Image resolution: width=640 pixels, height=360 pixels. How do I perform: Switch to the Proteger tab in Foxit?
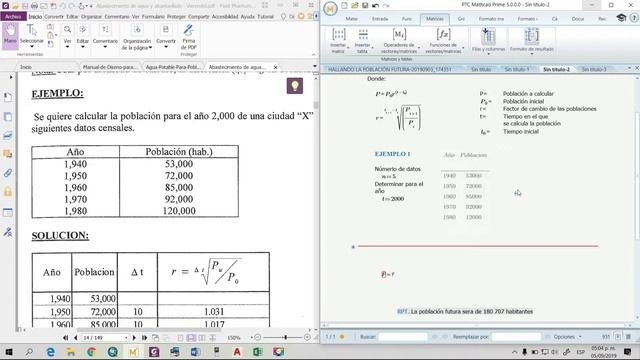coord(176,16)
